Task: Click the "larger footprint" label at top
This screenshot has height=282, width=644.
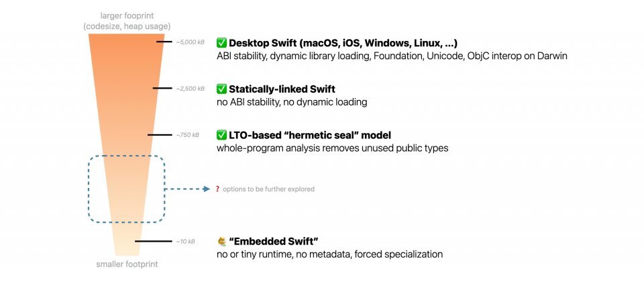Action: [125, 15]
